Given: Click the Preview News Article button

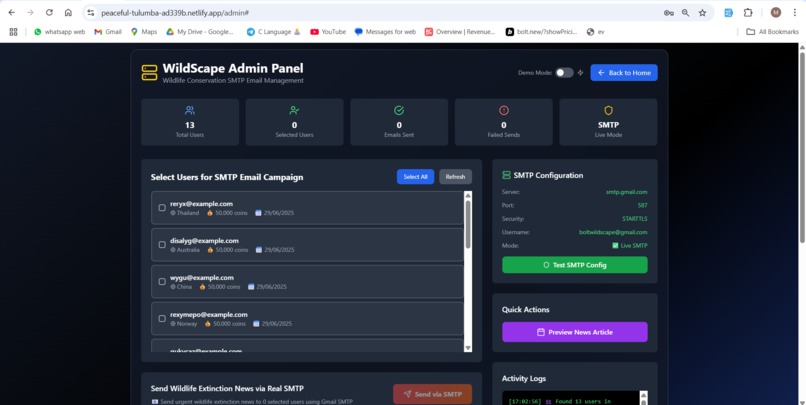Looking at the screenshot, I should (575, 332).
